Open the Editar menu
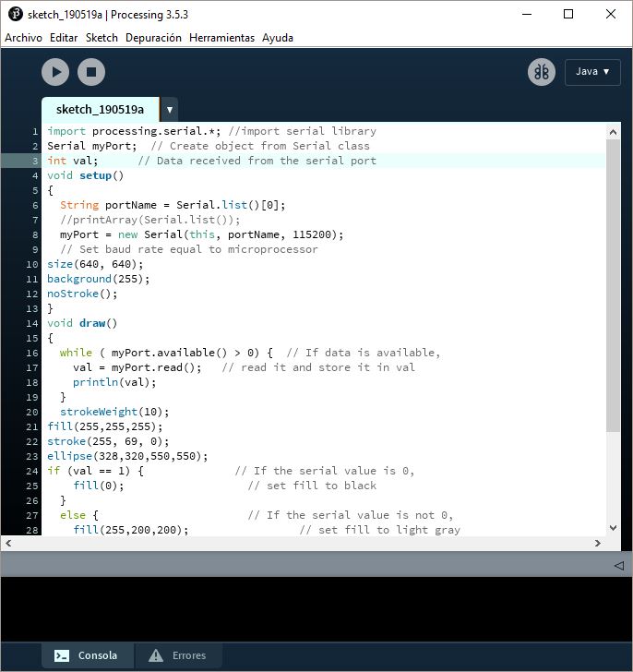This screenshot has height=672, width=633. (x=64, y=38)
